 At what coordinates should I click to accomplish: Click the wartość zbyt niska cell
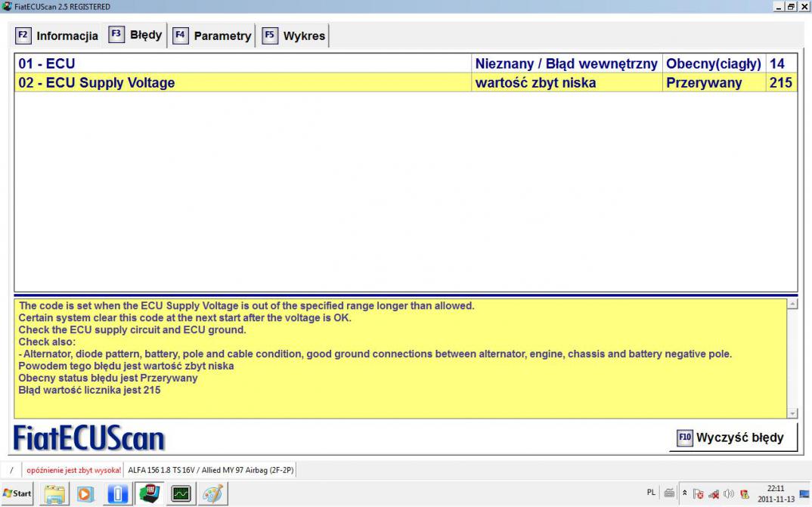(x=566, y=83)
